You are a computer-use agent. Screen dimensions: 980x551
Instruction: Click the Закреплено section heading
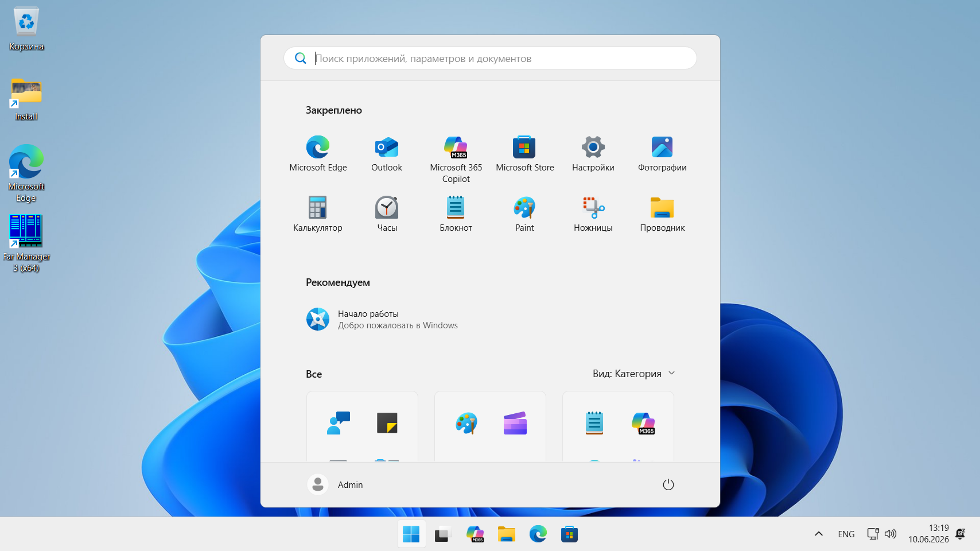(334, 110)
